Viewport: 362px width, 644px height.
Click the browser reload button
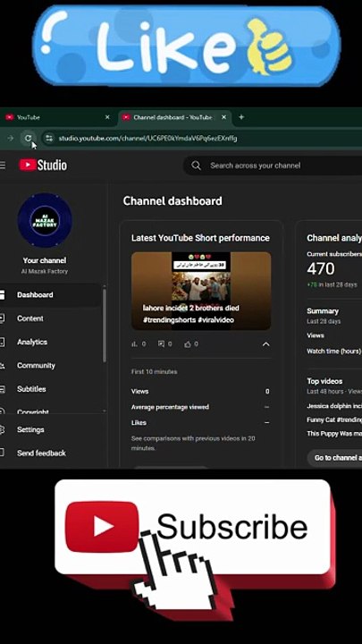click(x=28, y=138)
